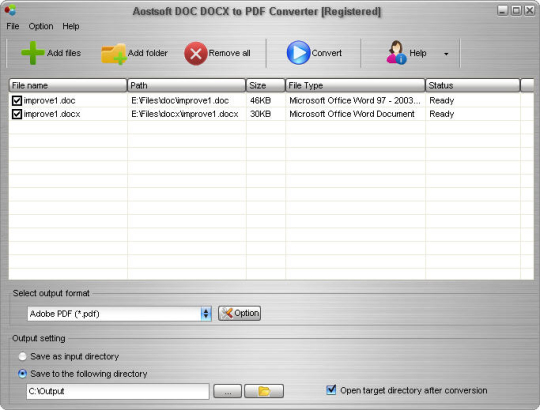Click the C:\Output directory input field
Viewport: 540px width, 410px height.
click(118, 391)
